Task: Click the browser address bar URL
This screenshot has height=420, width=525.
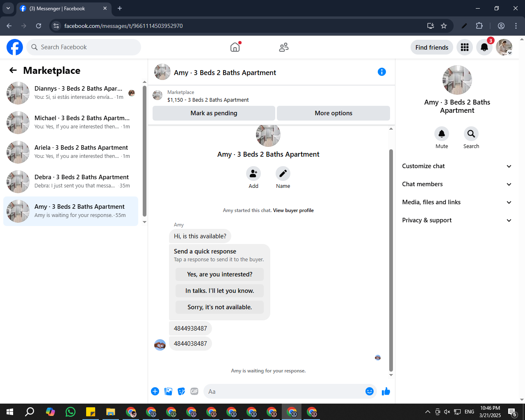Action: coord(123,26)
